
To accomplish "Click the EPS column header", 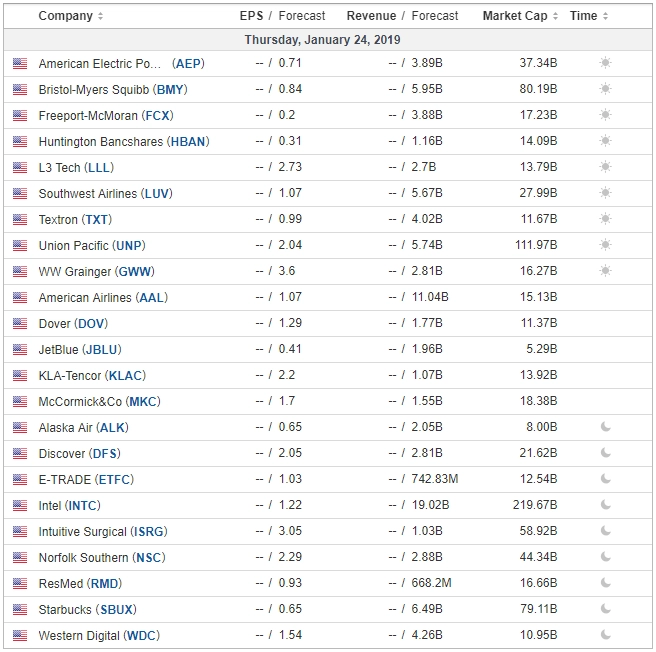I will point(251,16).
